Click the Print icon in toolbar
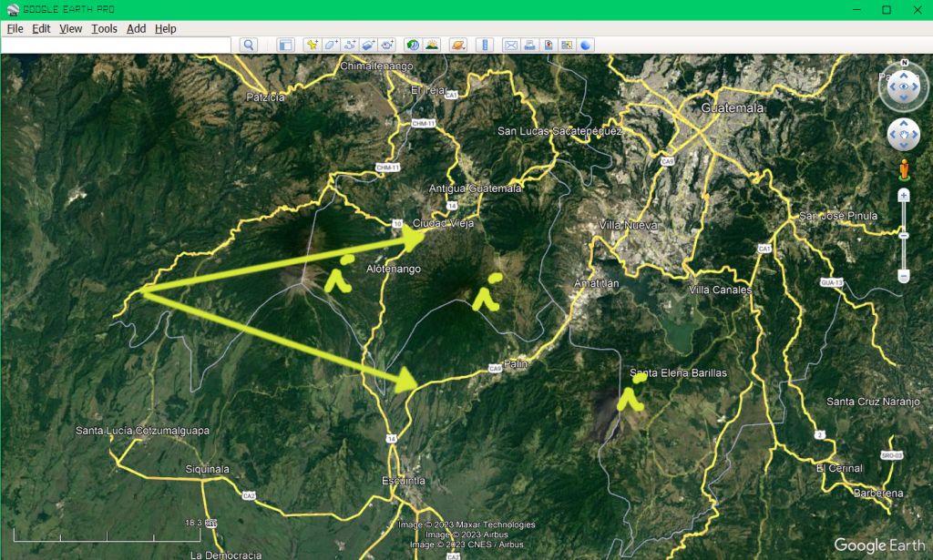933x560 pixels. 529,45
